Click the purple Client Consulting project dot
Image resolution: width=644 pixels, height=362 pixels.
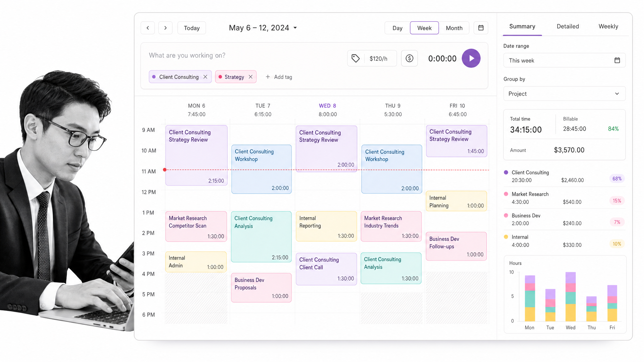pyautogui.click(x=506, y=173)
